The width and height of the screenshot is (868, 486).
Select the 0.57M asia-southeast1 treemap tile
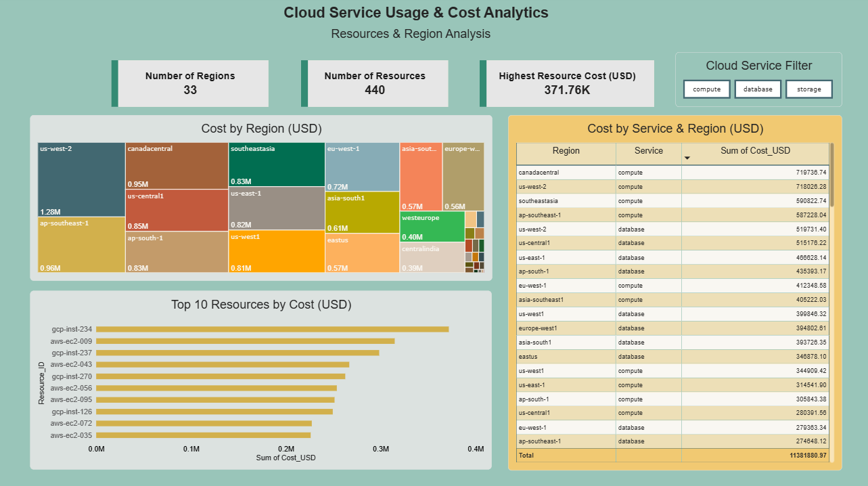pos(421,177)
